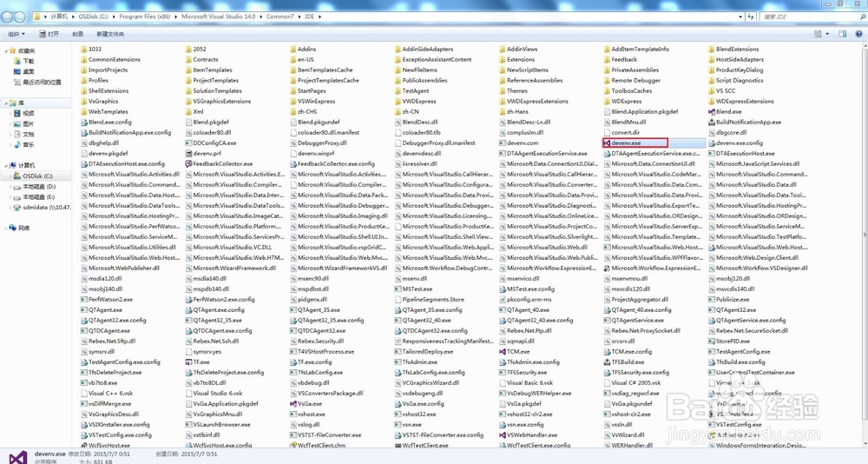
Task: Open the address bar history dropdown
Action: (x=740, y=17)
